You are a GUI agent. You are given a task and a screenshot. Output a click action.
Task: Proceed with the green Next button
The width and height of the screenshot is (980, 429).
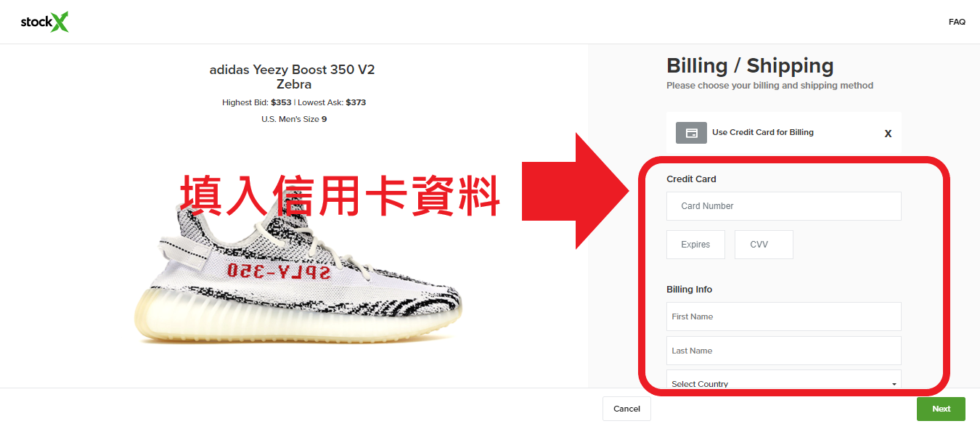point(941,409)
